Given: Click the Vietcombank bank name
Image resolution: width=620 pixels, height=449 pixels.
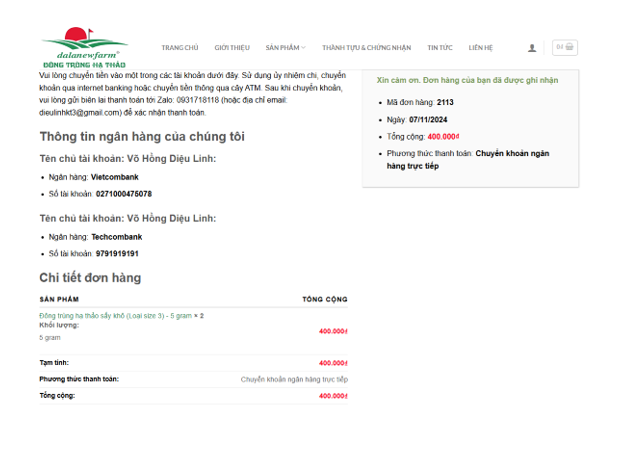Looking at the screenshot, I should 115,177.
